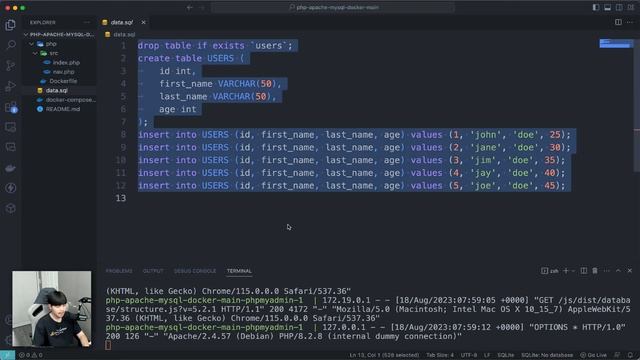
Task: Open the Run and Debug view
Action: tap(11, 86)
